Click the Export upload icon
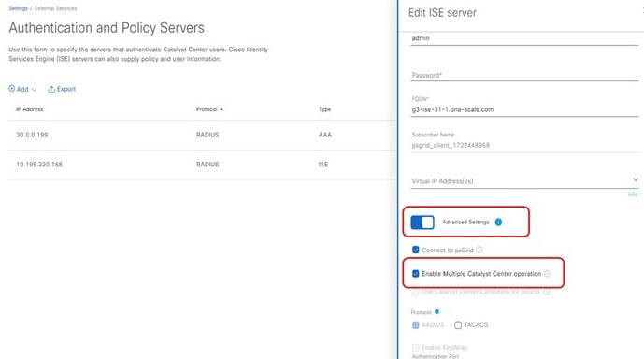Viewport: 644px width, 359px height. (51, 89)
